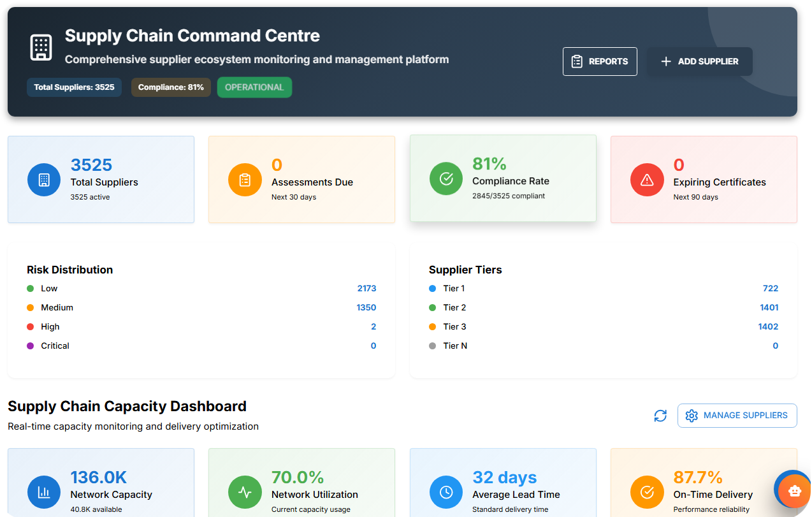Click the Risk Distribution heading
This screenshot has width=812, height=517.
coord(70,270)
